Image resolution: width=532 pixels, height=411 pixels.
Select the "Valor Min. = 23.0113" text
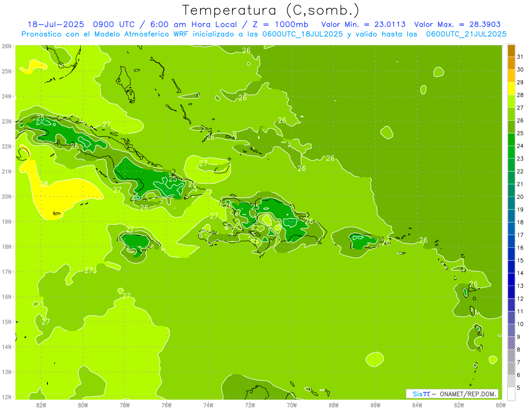coord(363,24)
